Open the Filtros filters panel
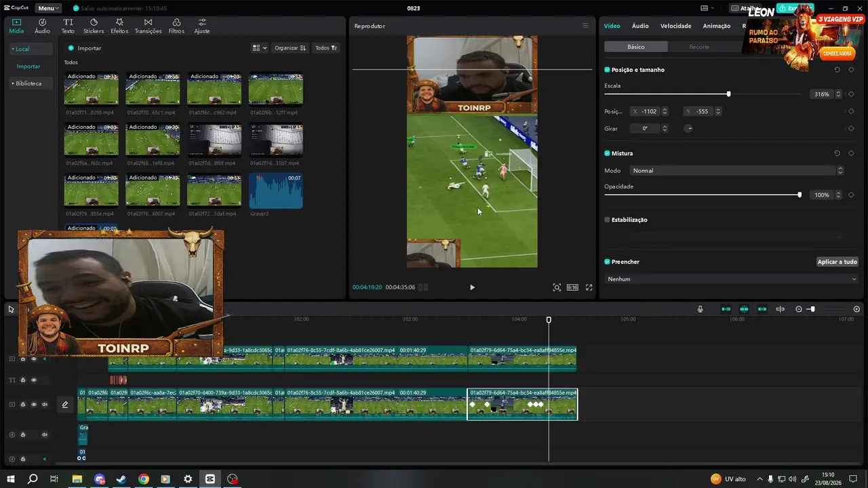The width and height of the screenshot is (868, 488). (x=176, y=26)
